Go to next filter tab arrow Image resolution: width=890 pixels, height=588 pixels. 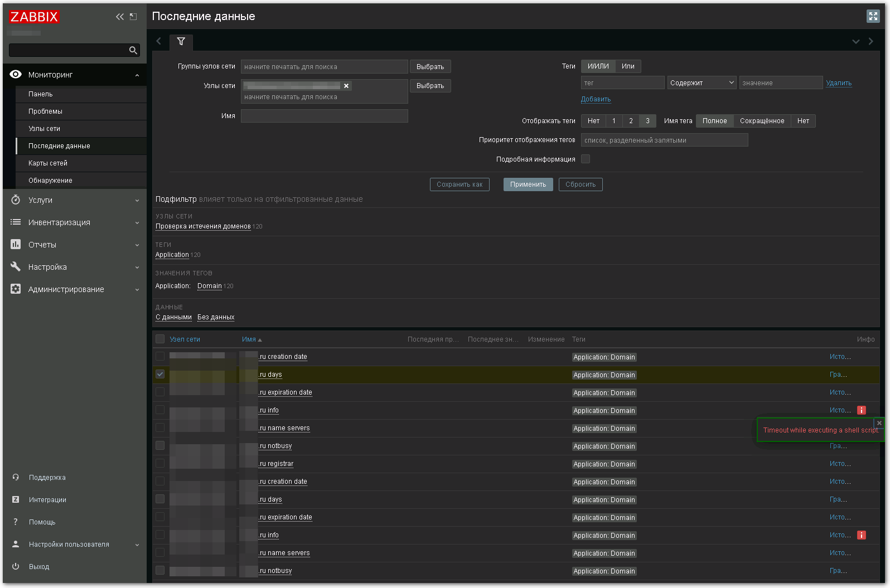point(871,41)
